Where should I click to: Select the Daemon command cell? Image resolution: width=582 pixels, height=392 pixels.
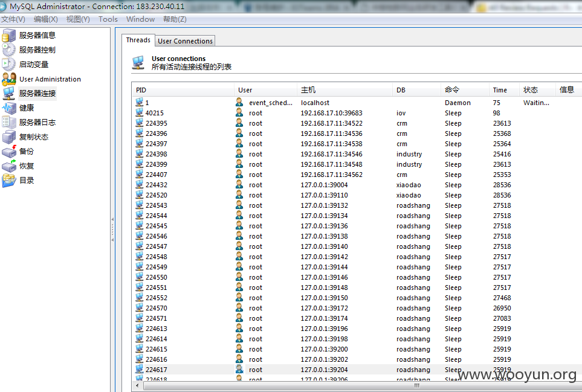[458, 103]
